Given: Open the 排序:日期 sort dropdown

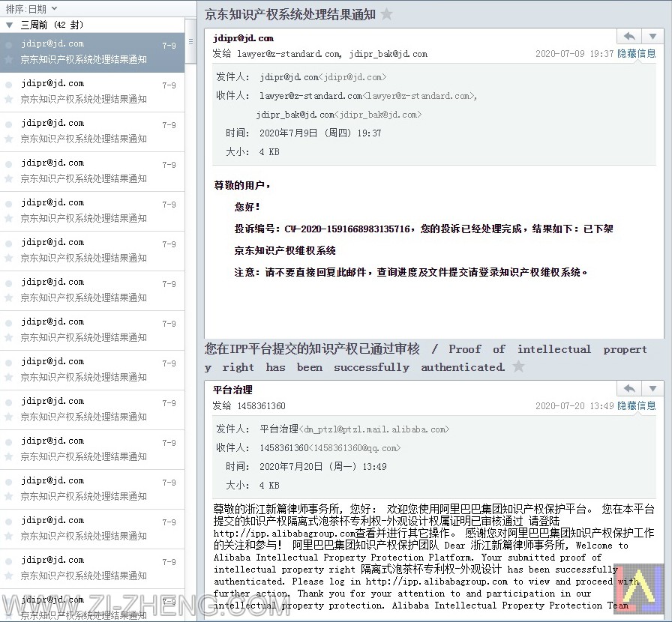Looking at the screenshot, I should [31, 8].
